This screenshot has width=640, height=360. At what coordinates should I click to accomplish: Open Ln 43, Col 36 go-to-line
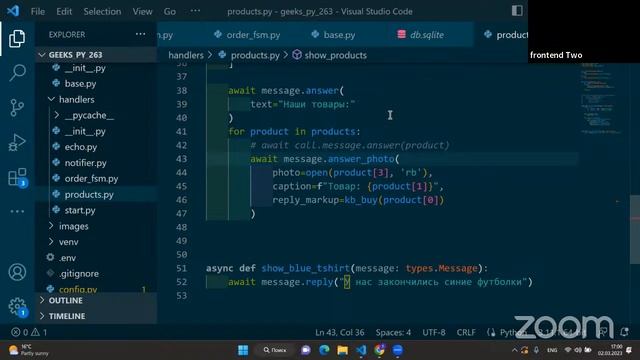click(340, 332)
